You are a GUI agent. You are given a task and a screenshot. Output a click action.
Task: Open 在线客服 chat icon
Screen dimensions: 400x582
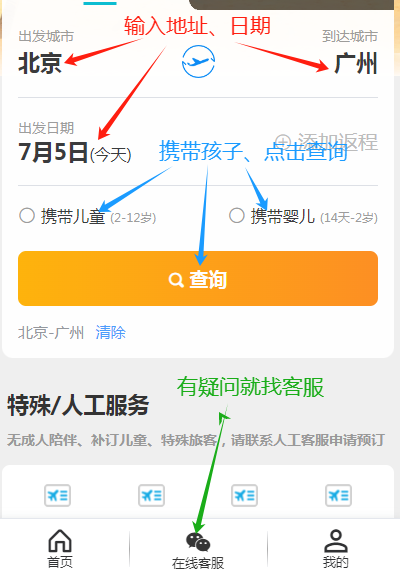pyautogui.click(x=198, y=542)
